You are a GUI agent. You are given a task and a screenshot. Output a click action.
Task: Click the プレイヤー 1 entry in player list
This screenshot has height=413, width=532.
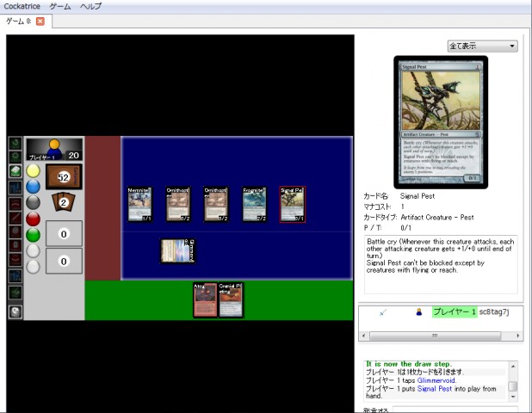[x=455, y=312]
